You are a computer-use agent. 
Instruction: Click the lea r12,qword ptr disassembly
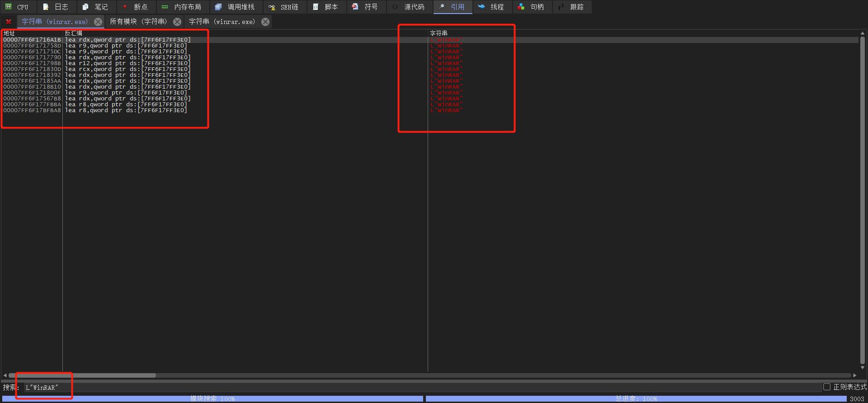click(x=127, y=63)
